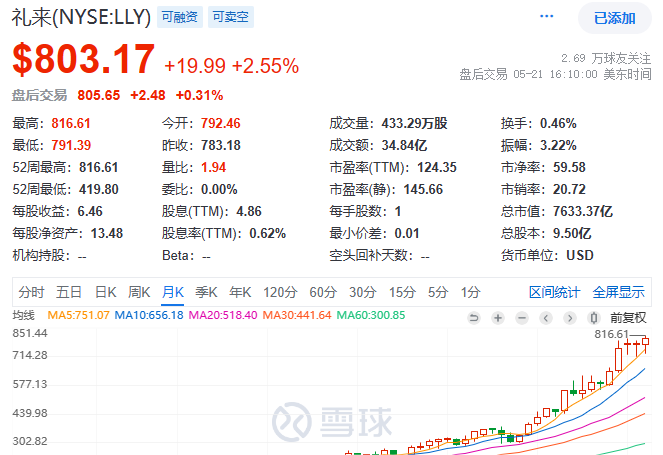Click the 可融资 tag

pos(180,17)
